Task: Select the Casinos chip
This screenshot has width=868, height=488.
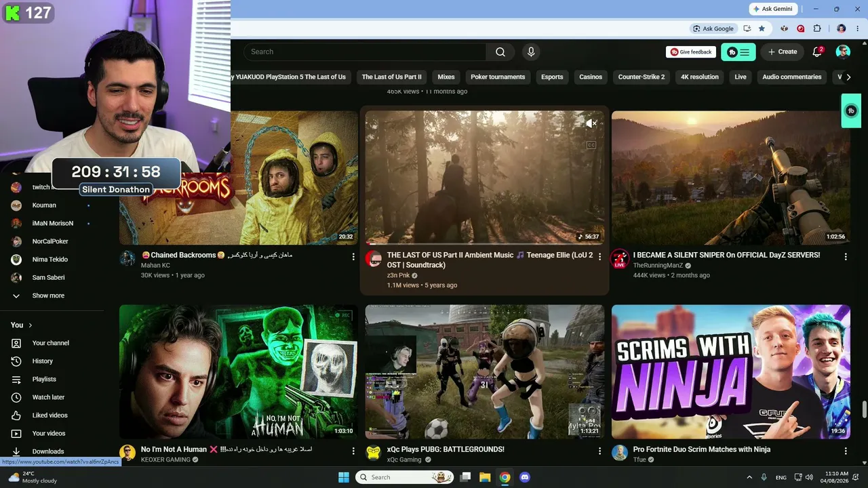Action: tap(591, 77)
